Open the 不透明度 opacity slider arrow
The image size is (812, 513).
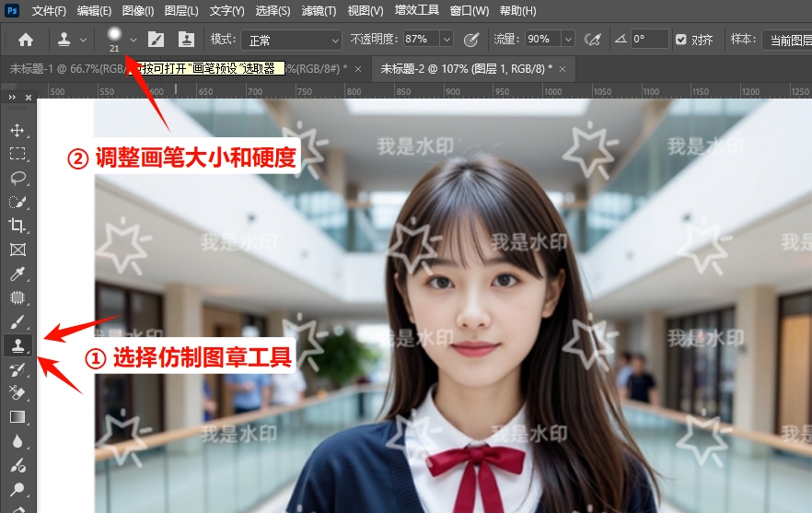click(447, 39)
